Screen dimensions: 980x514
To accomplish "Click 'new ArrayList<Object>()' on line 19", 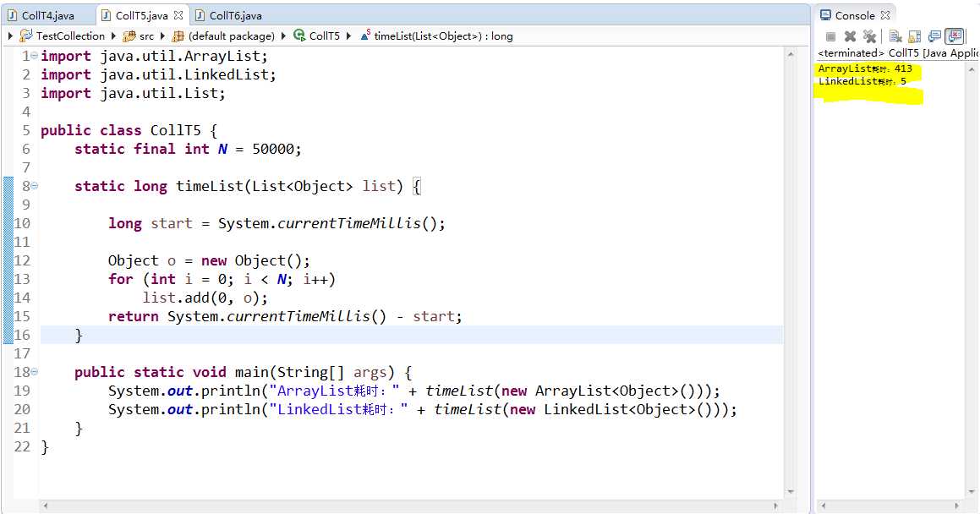I will 598,391.
